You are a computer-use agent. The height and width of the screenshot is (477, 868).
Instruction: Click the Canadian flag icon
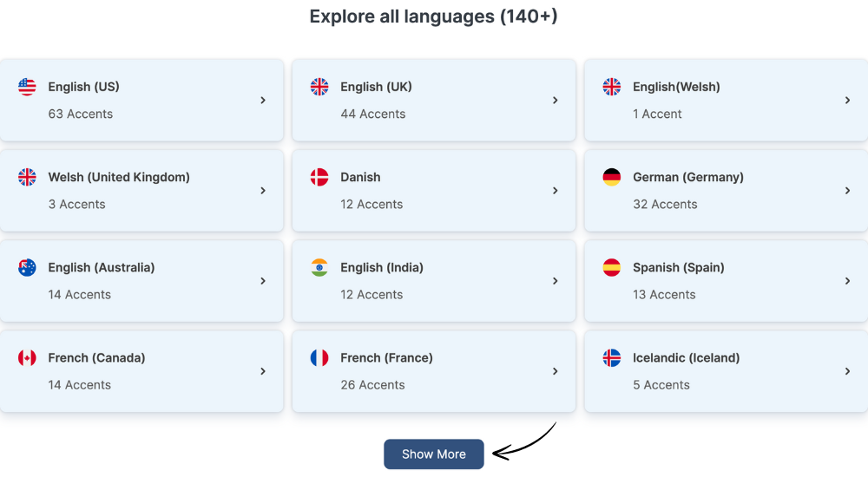point(27,358)
